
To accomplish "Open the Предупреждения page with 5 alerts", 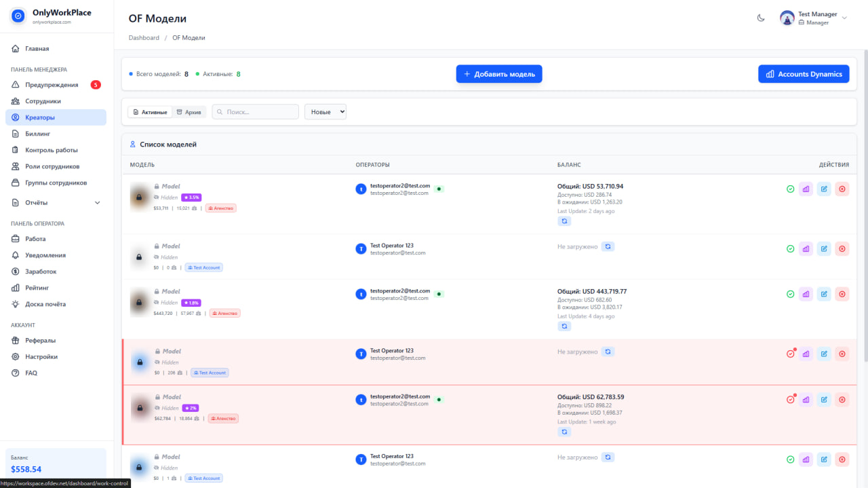I will 52,84.
